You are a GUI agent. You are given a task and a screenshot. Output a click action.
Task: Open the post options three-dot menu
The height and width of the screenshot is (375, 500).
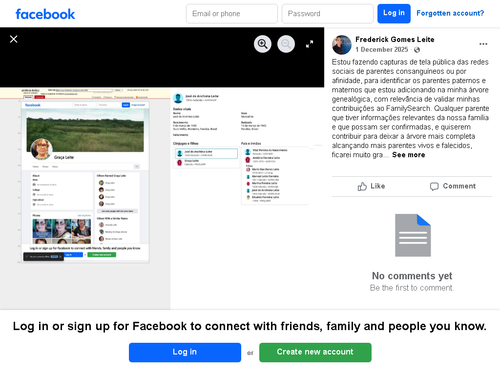[483, 44]
